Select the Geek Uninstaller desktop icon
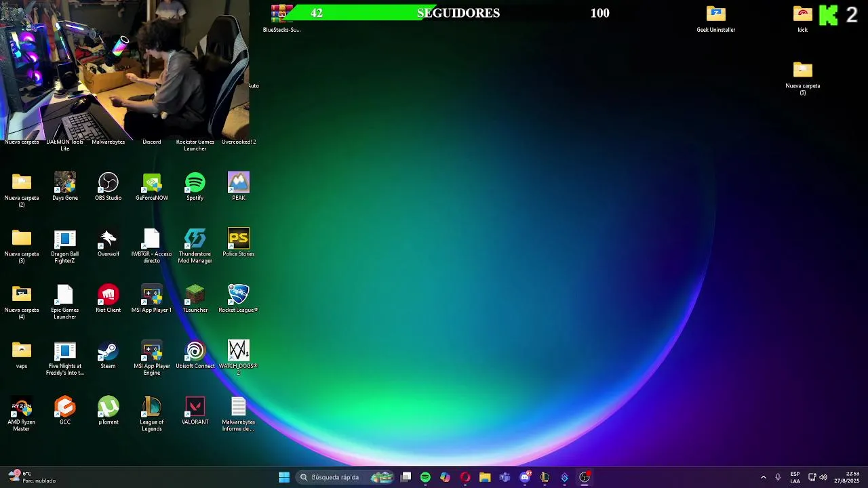Viewport: 868px width, 488px height. pyautogui.click(x=716, y=19)
